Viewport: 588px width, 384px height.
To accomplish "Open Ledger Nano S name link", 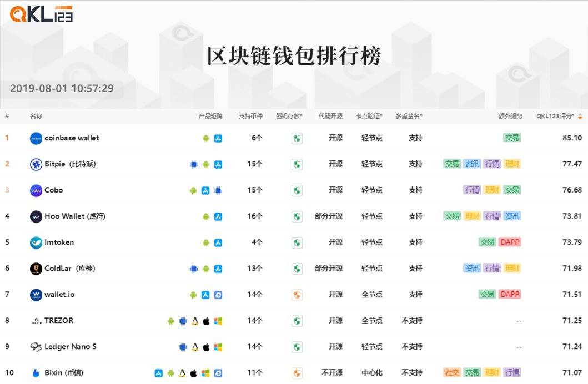I will 71,346.
